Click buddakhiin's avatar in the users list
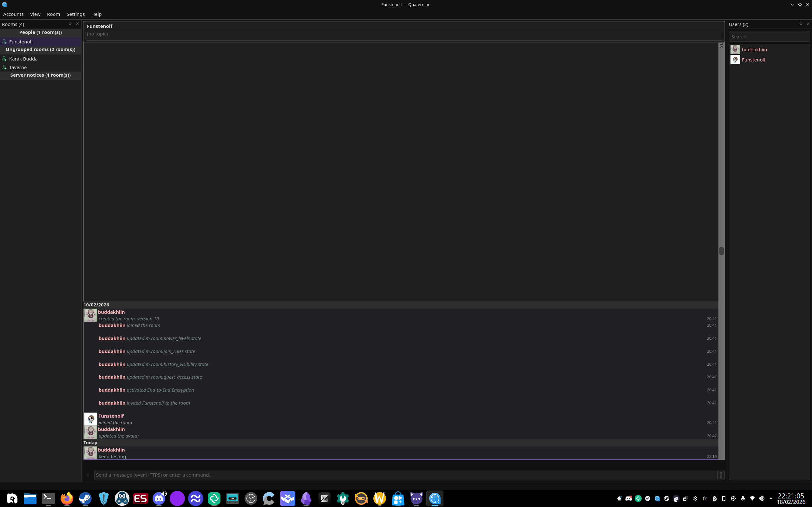This screenshot has height=507, width=812. (x=735, y=50)
